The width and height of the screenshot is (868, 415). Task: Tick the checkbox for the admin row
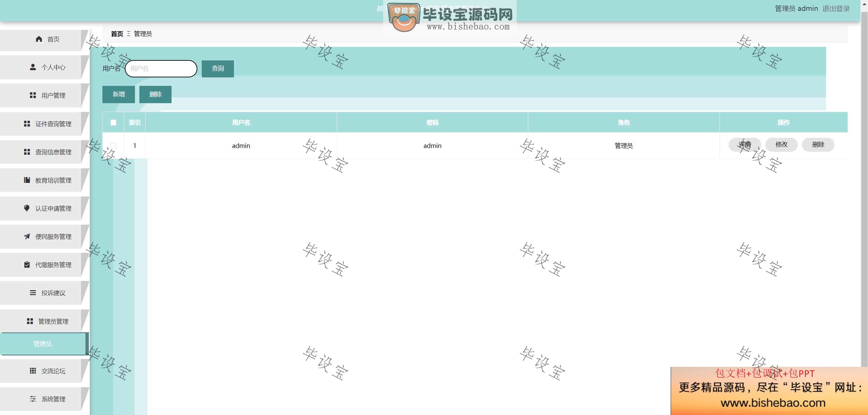pos(113,146)
